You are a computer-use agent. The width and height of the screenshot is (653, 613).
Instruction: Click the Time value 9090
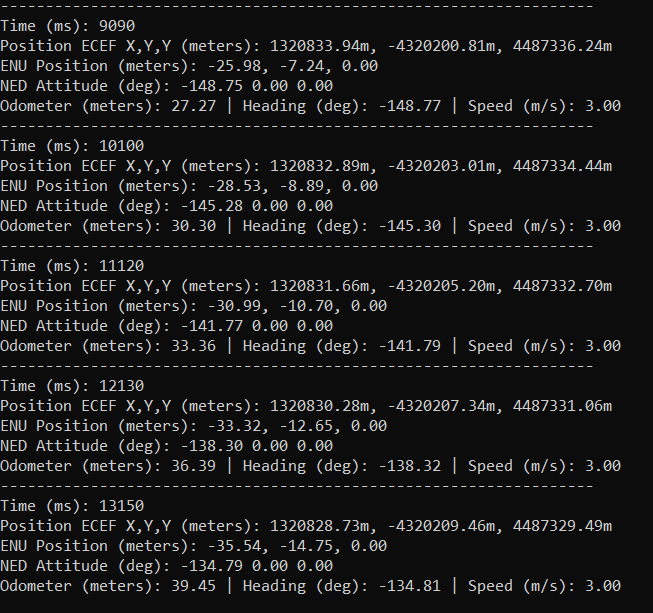point(117,26)
